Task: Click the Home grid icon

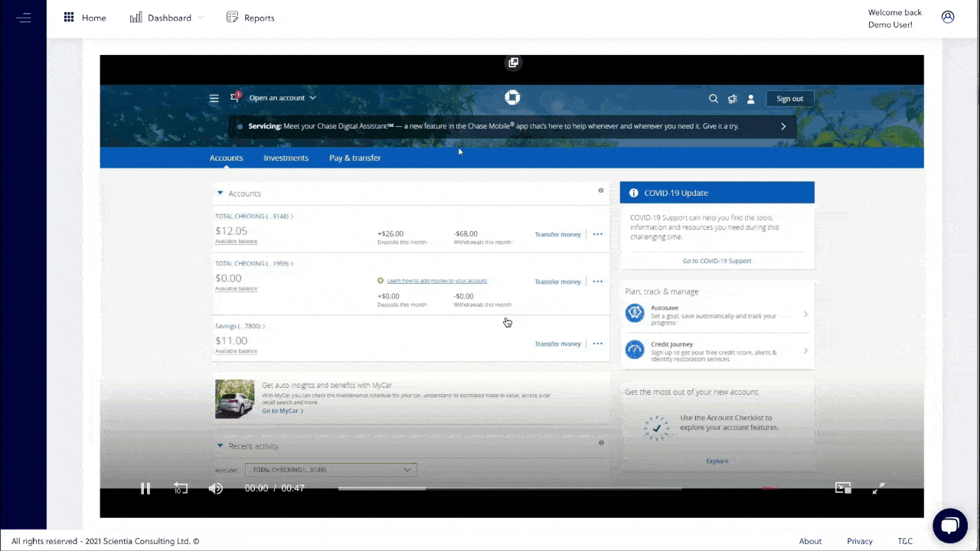Action: (x=69, y=18)
